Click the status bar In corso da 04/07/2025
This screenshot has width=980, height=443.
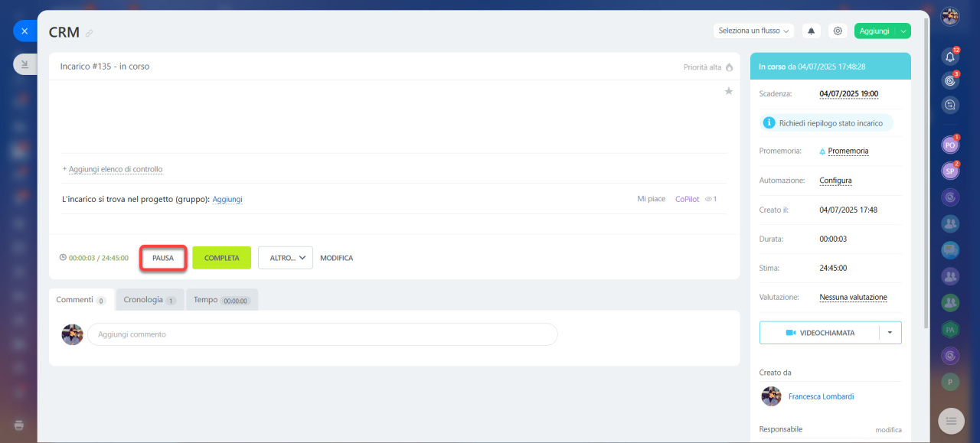tap(831, 67)
